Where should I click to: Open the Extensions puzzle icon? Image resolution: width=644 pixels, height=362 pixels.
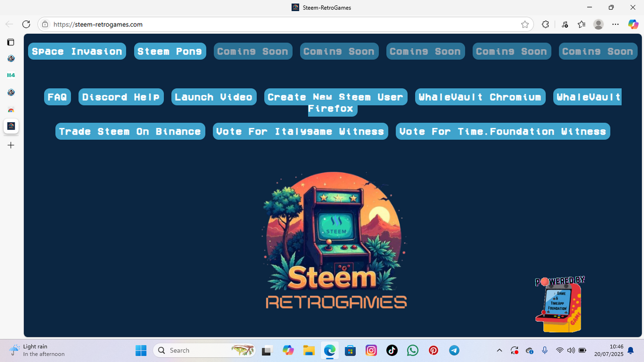tap(545, 24)
